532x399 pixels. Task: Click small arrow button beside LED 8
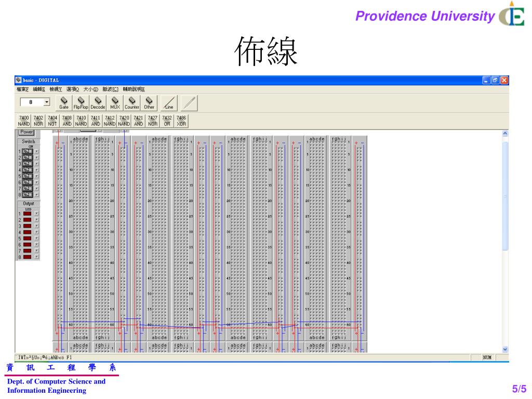point(37,257)
